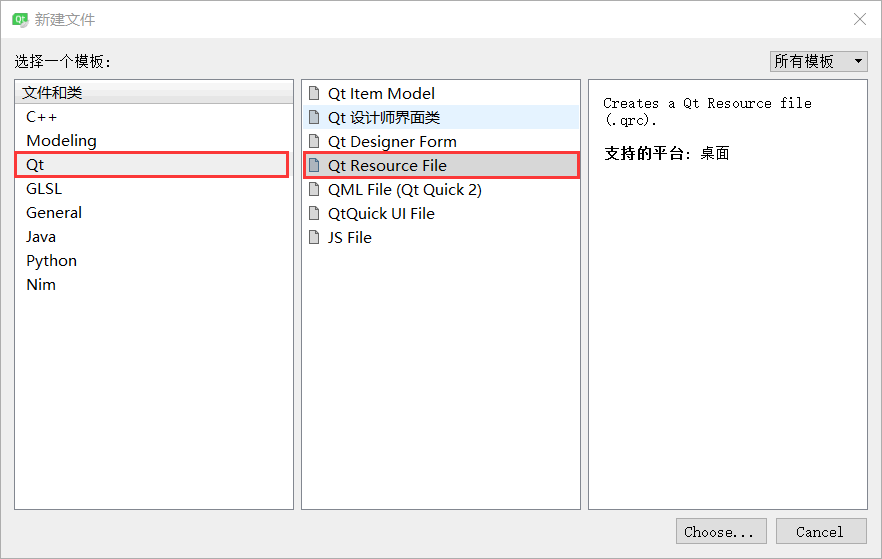Click the Cancel button
This screenshot has width=882, height=559.
point(821,531)
